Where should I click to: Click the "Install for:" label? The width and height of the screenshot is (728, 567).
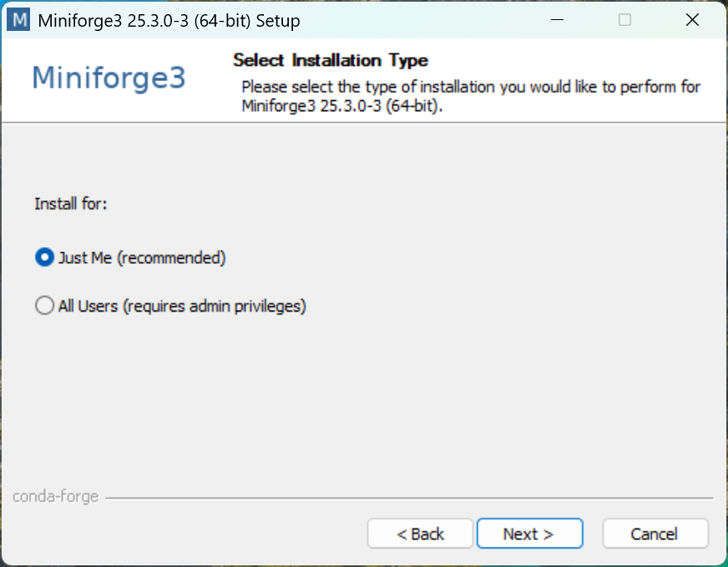point(71,204)
